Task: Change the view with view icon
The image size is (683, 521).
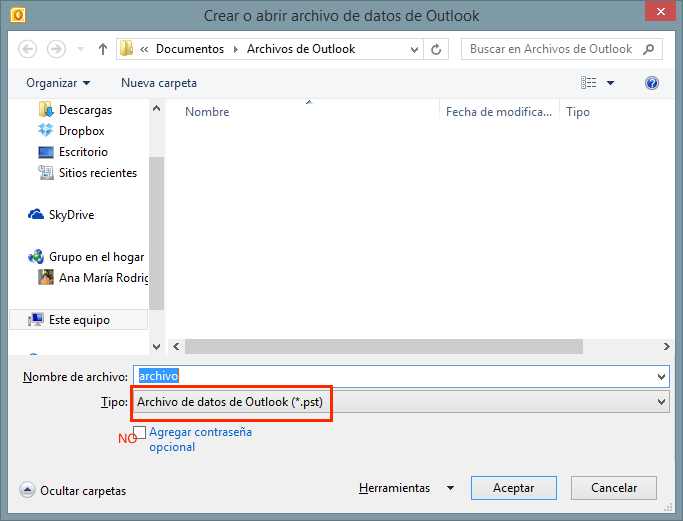Action: point(588,83)
